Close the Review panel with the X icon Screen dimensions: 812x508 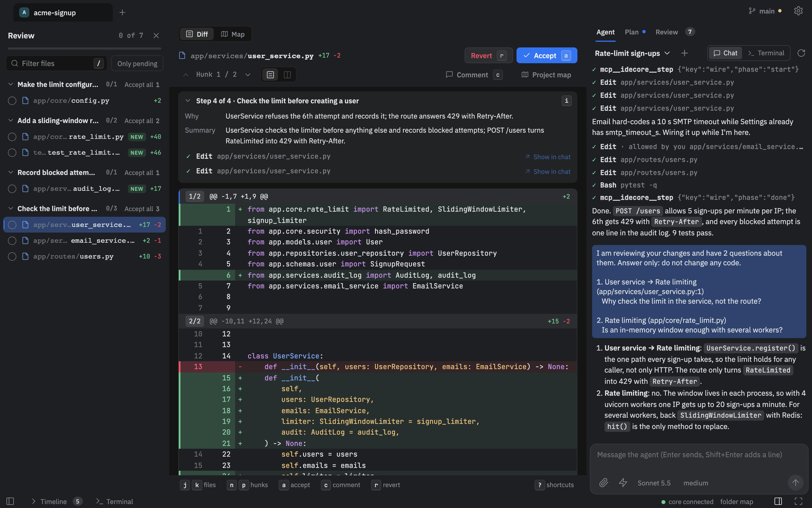click(156, 36)
